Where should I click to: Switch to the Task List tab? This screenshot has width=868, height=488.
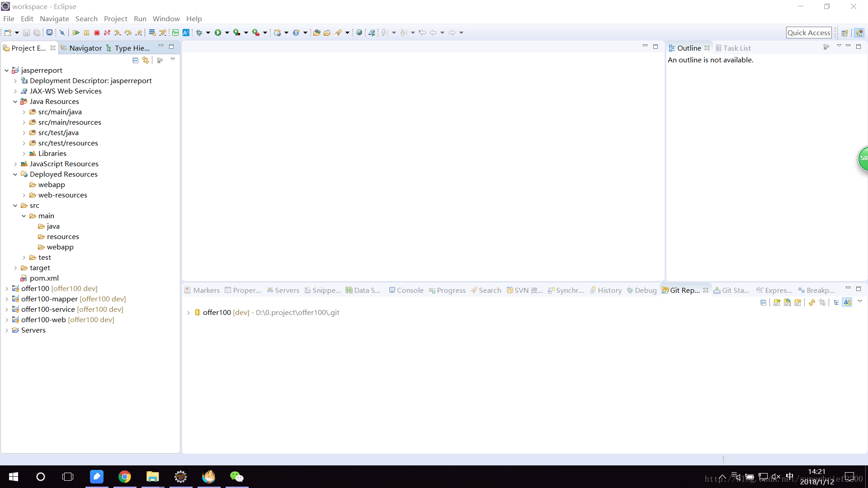(x=733, y=48)
